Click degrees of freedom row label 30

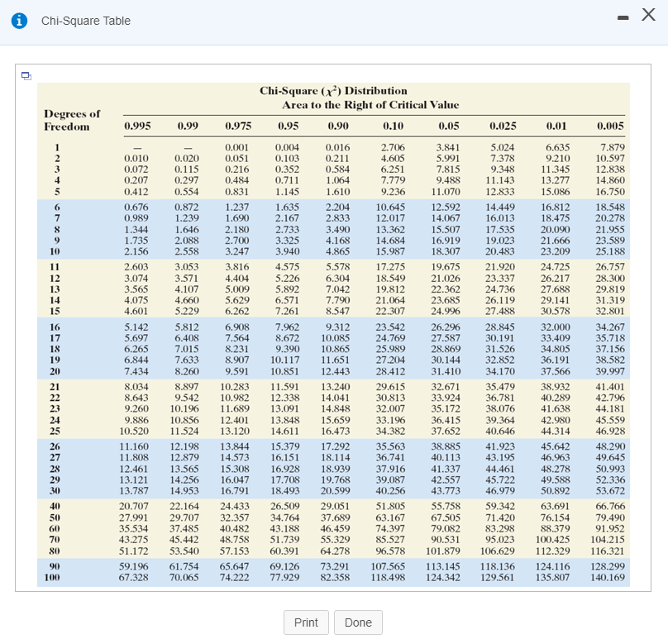56,491
